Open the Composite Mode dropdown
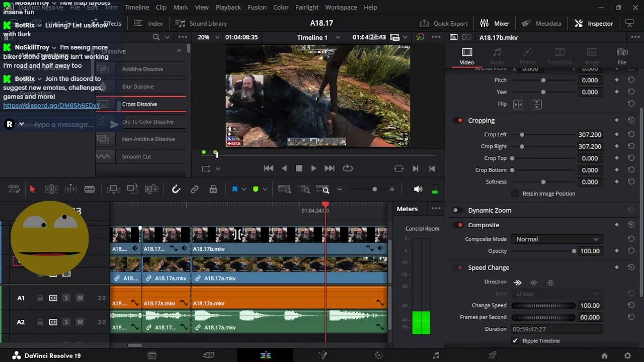This screenshot has height=362, width=644. [557, 239]
